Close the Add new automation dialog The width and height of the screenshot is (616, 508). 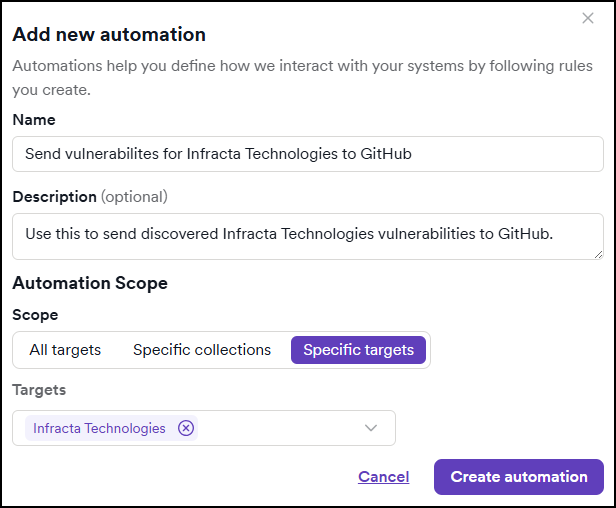click(587, 18)
